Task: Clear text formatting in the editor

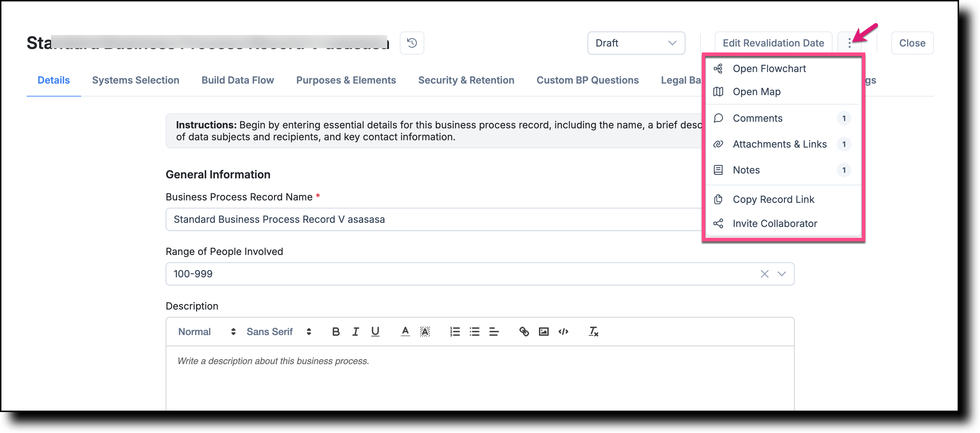Action: tap(593, 332)
